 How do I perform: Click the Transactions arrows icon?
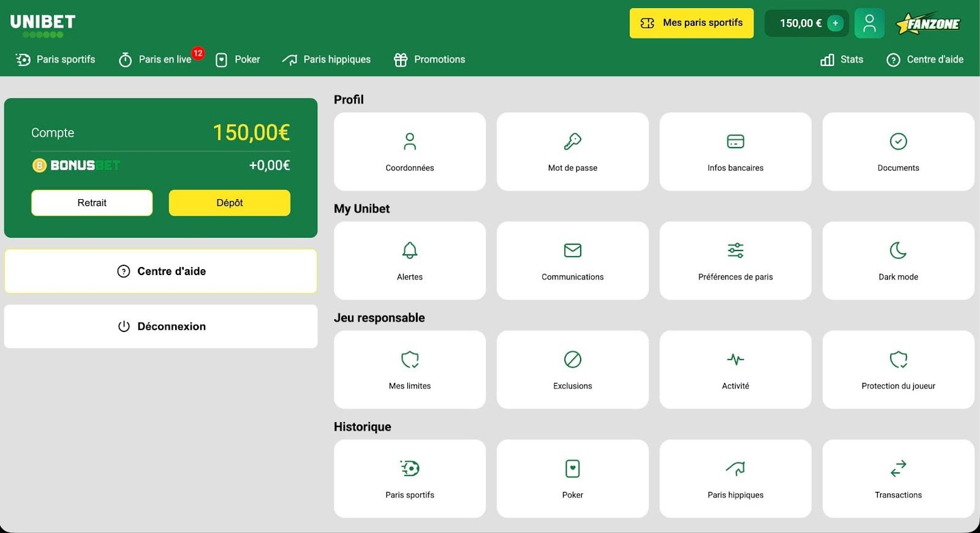[899, 469]
